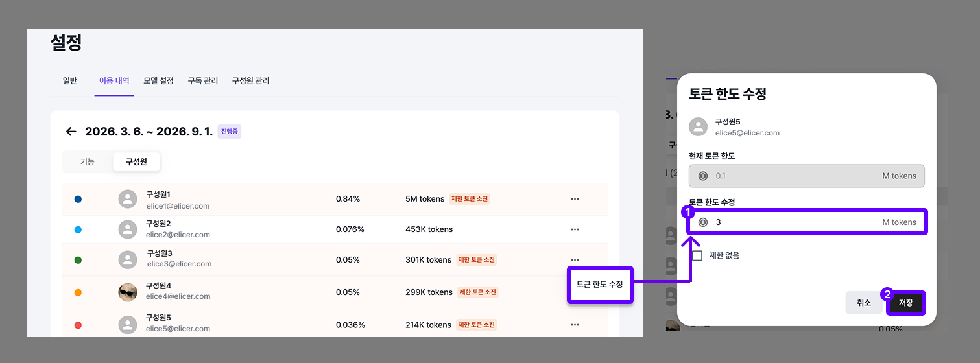
Task: Open more options for 구성원3
Action: 575,259
